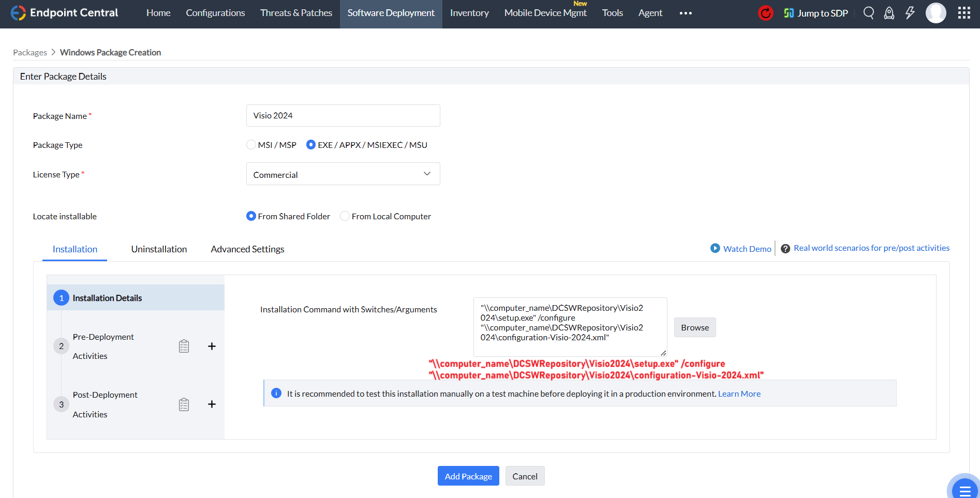Image resolution: width=980 pixels, height=498 pixels.
Task: Click the Jump to SDP link
Action: coord(823,13)
